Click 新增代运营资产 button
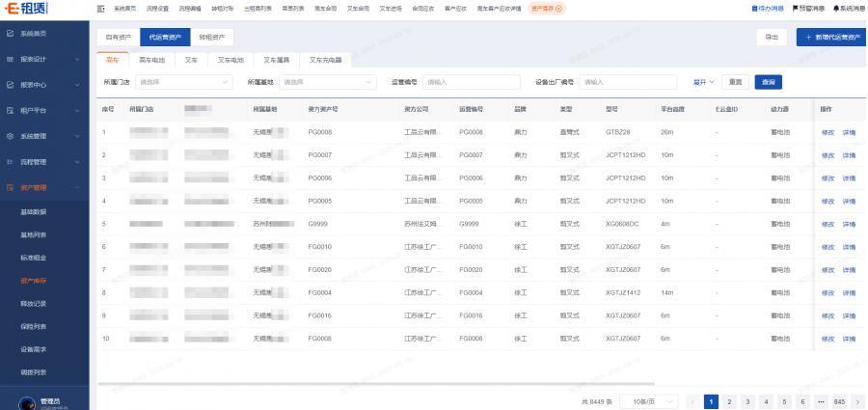This screenshot has width=868, height=410. pos(830,38)
